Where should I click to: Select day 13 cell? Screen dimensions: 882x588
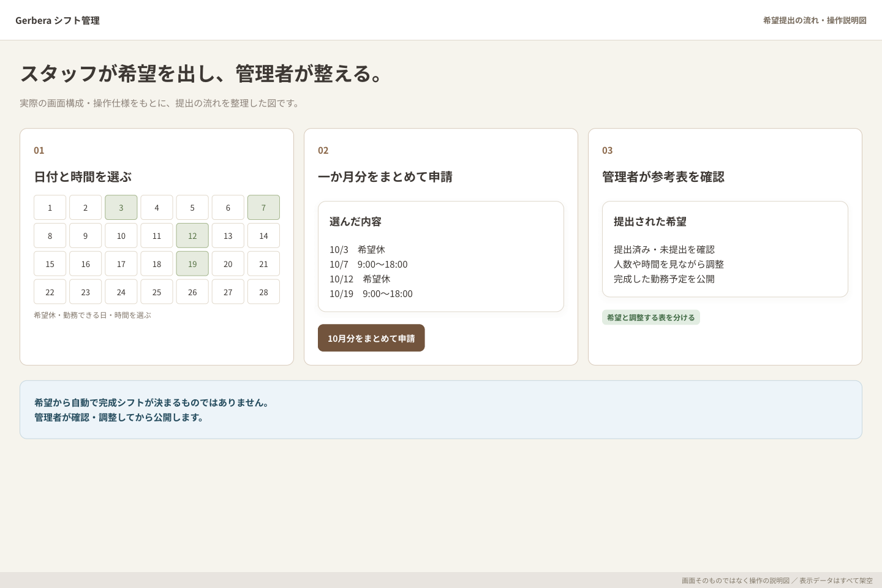tap(228, 236)
